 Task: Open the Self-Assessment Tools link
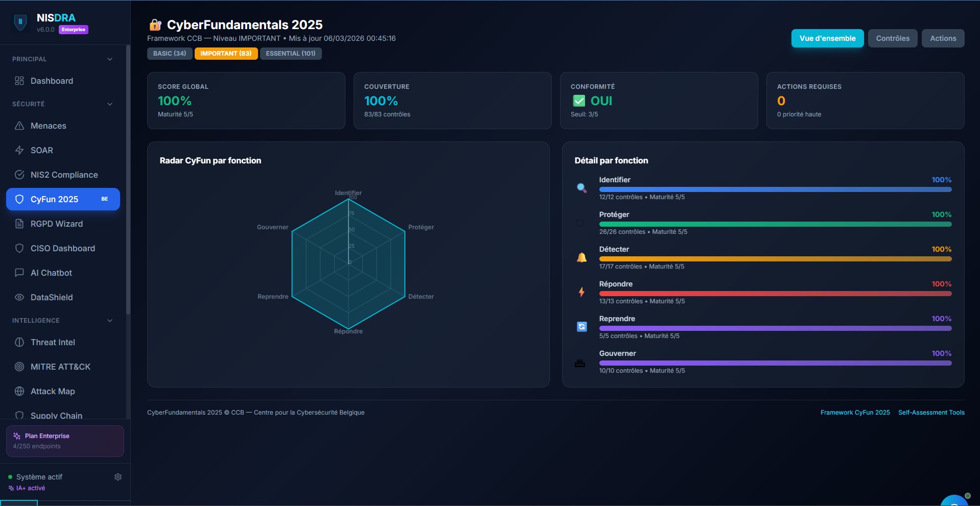point(931,413)
